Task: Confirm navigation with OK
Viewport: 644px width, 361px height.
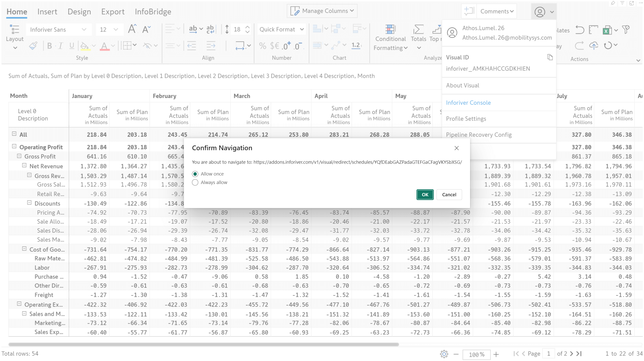Action: tap(425, 195)
